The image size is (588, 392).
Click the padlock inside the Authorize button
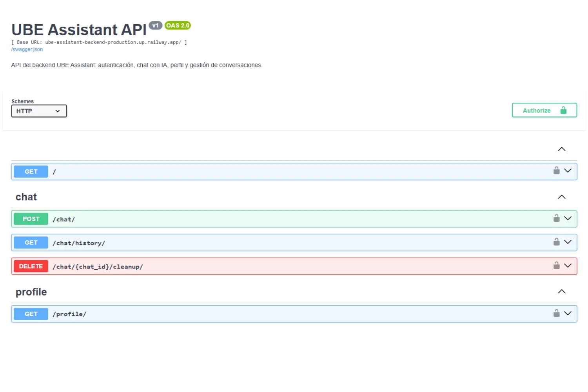[x=564, y=110]
